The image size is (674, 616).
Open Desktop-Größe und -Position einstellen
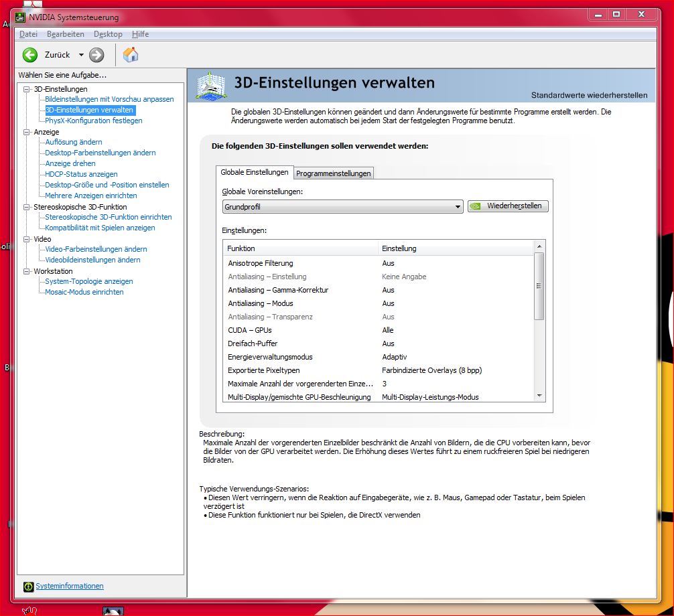[x=107, y=185]
